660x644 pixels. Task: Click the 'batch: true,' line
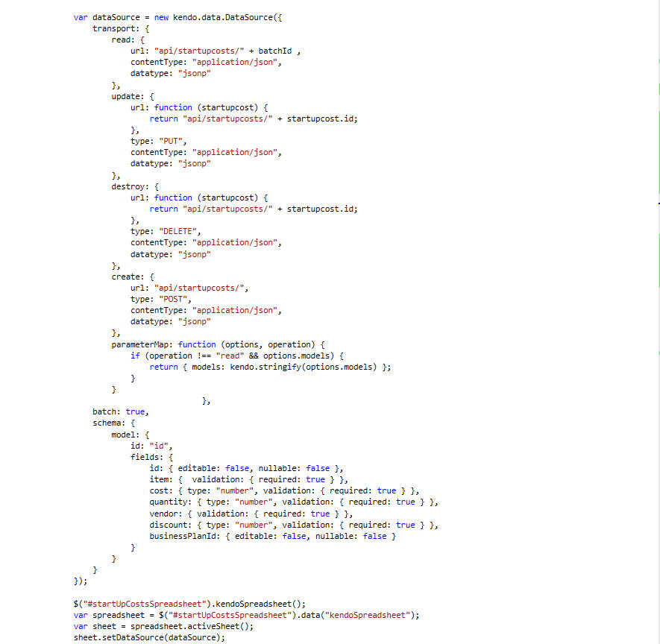121,411
